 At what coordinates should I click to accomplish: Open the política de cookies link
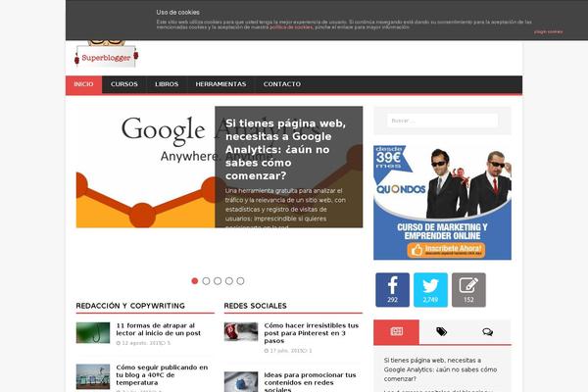coord(291,27)
